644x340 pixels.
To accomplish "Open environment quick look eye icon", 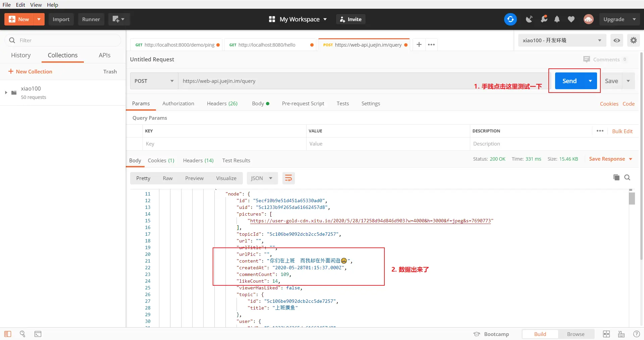I will coord(616,40).
